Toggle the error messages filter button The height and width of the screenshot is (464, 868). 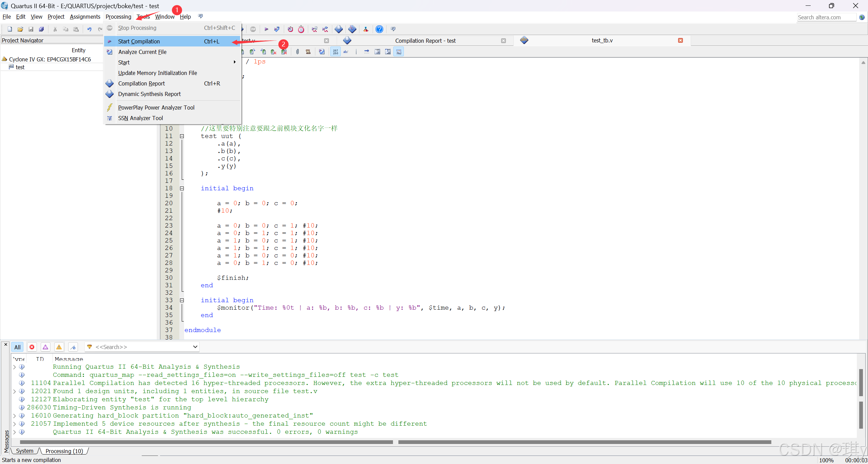coord(32,347)
